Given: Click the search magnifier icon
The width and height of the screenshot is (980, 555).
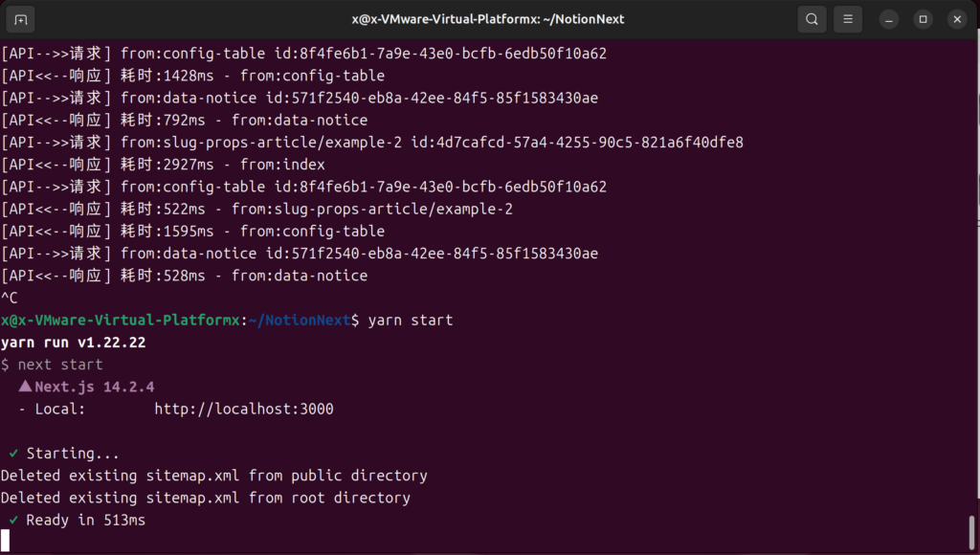Looking at the screenshot, I should (x=812, y=19).
